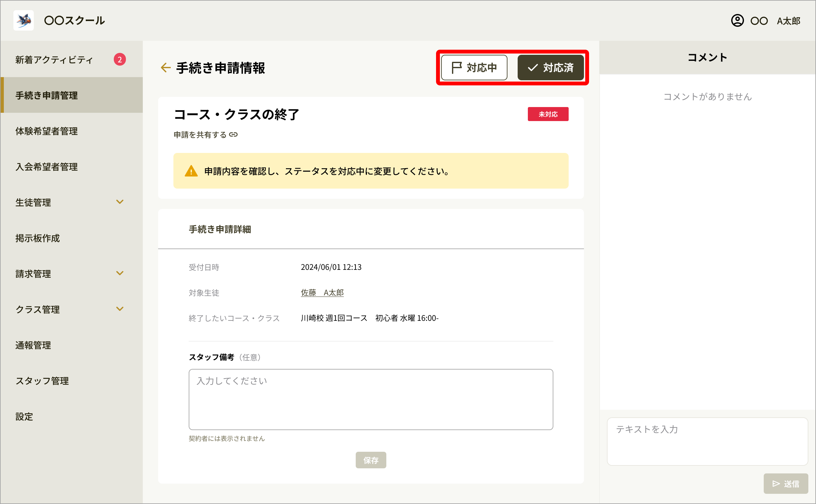
Task: Click the yellow warning triangle icon
Action: point(191,171)
